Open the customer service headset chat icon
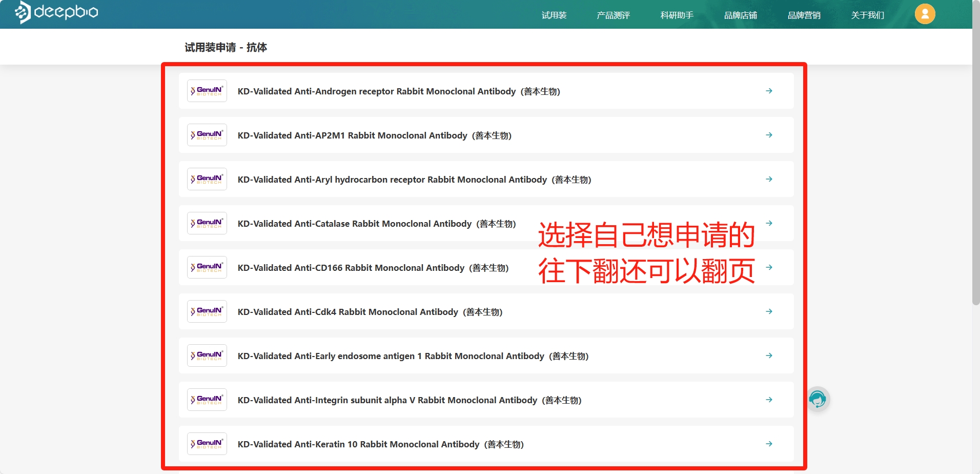The height and width of the screenshot is (474, 980). pyautogui.click(x=818, y=399)
